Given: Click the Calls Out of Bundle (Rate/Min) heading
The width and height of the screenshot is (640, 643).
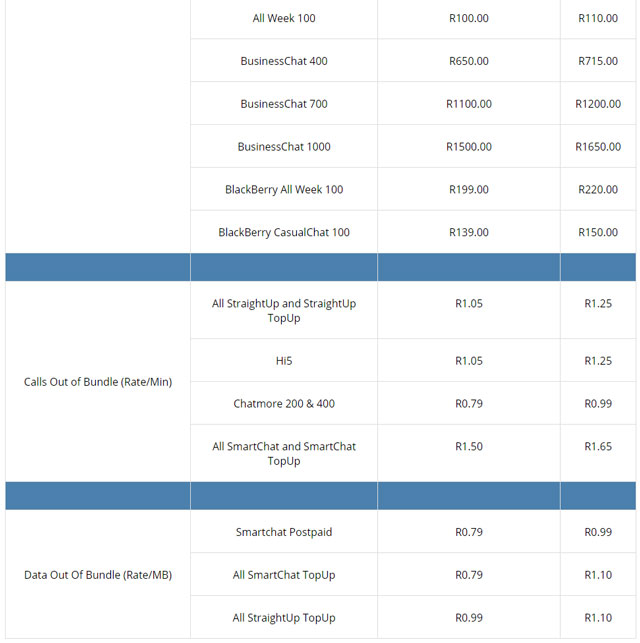Looking at the screenshot, I should point(98,382).
